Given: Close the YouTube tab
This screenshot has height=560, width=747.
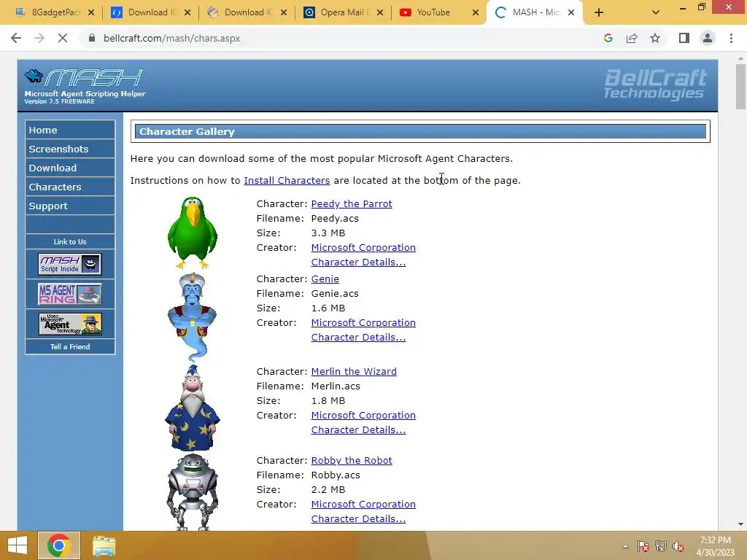Looking at the screenshot, I should point(476,12).
